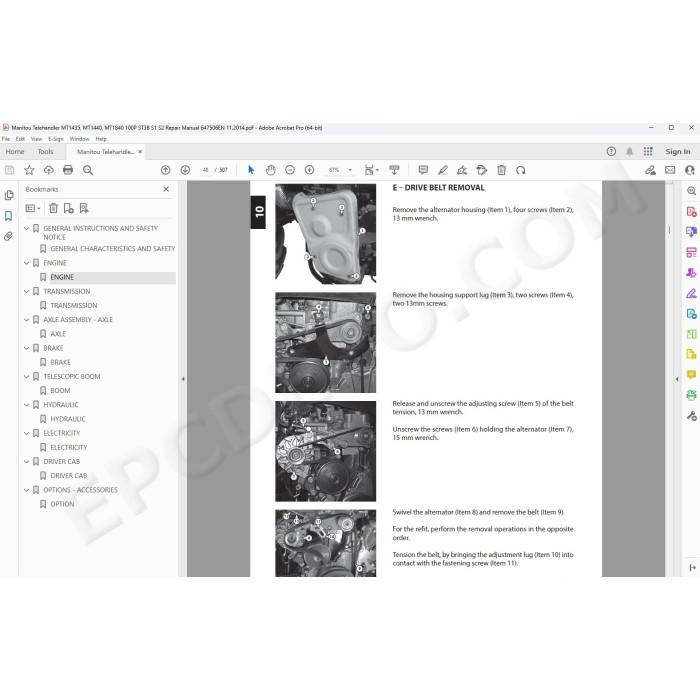Send file by email envelope icon

670,170
